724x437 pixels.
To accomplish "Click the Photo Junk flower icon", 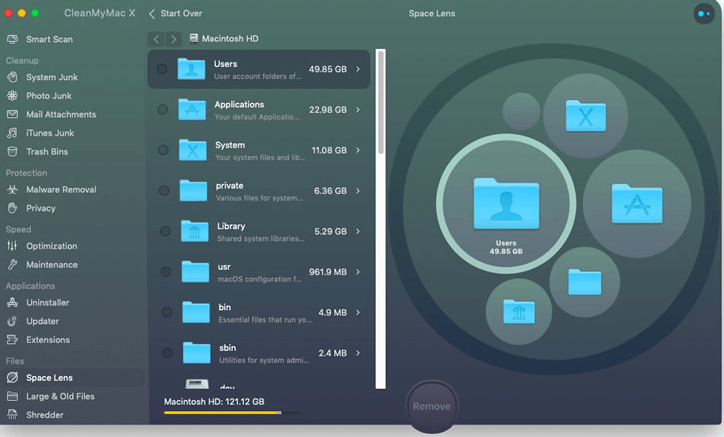I will coord(12,96).
